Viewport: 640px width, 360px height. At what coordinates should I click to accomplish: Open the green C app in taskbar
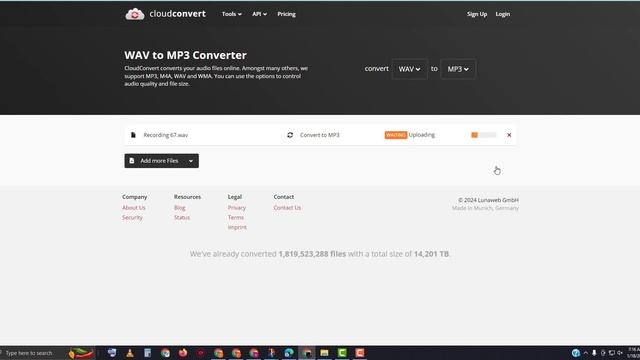342,353
